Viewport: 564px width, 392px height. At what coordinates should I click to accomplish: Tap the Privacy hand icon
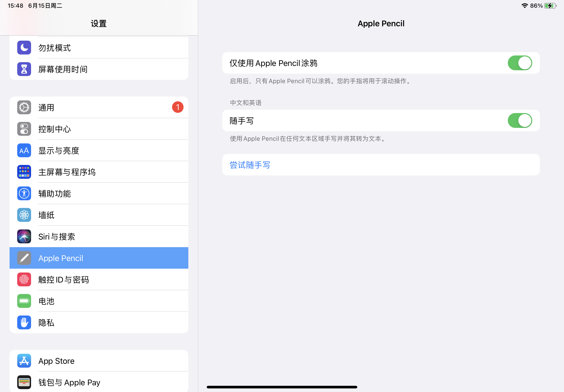click(24, 322)
